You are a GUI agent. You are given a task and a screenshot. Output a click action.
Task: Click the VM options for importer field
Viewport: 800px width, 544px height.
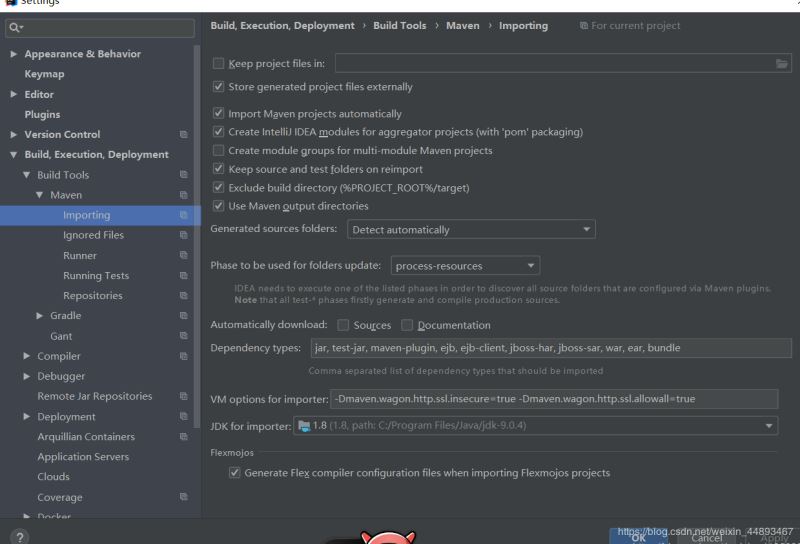[x=555, y=399]
